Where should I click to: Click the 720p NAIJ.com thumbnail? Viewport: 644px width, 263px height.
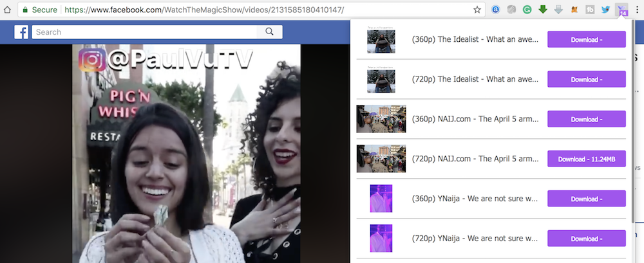click(381, 159)
